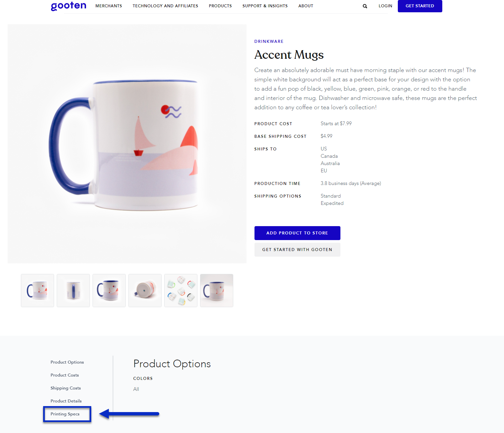This screenshot has height=433, width=504.
Task: Go to Shipping Costs section
Action: pyautogui.click(x=66, y=388)
